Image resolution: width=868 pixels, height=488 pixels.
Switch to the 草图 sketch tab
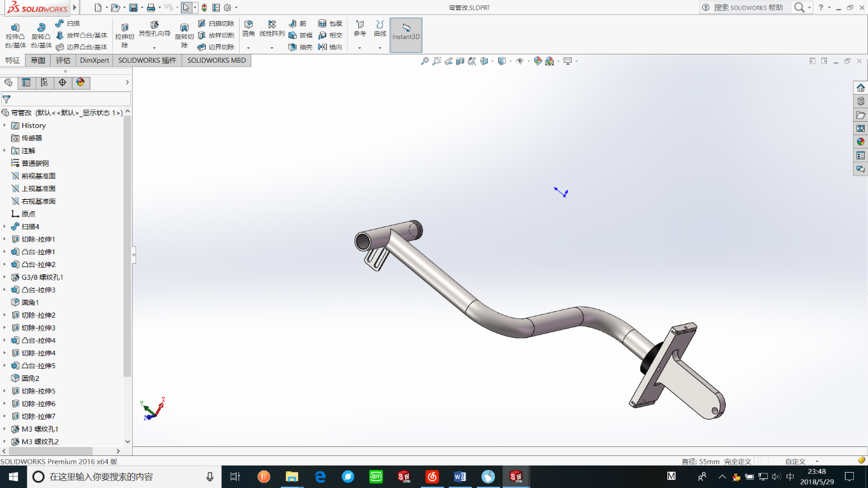pos(38,60)
